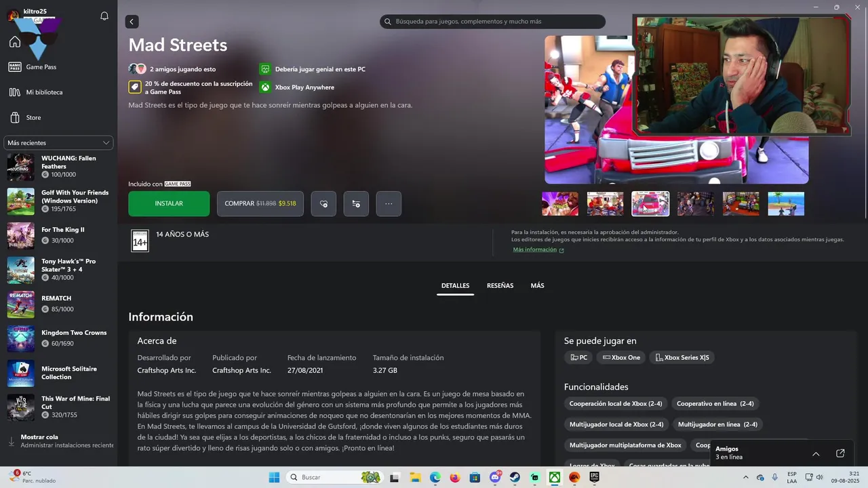Open the Home icon in sidebar
The width and height of the screenshot is (868, 488).
tap(15, 42)
